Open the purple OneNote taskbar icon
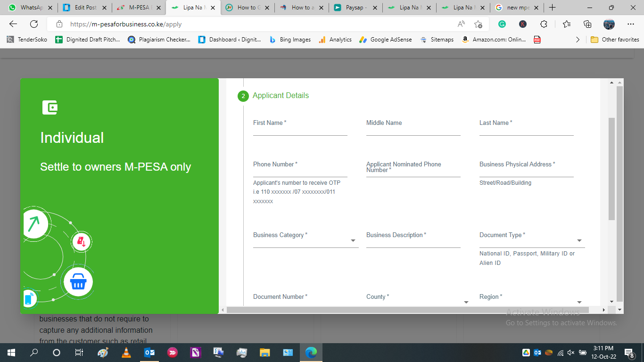The width and height of the screenshot is (644, 362). pos(195,353)
